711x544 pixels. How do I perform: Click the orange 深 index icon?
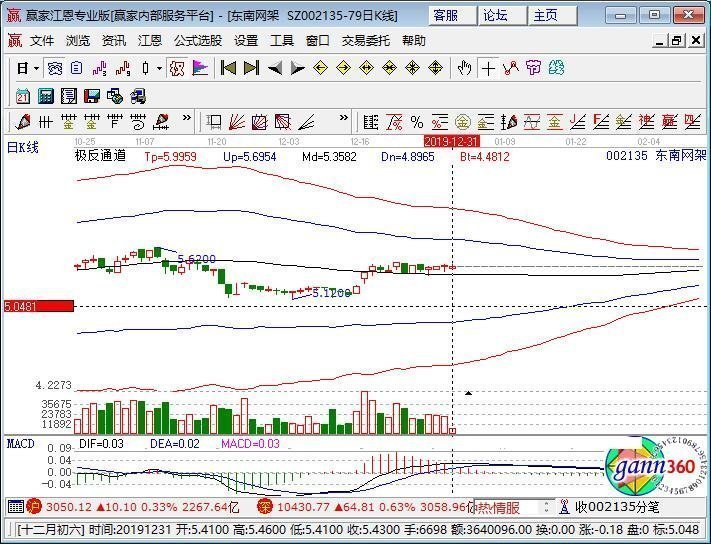tap(265, 506)
